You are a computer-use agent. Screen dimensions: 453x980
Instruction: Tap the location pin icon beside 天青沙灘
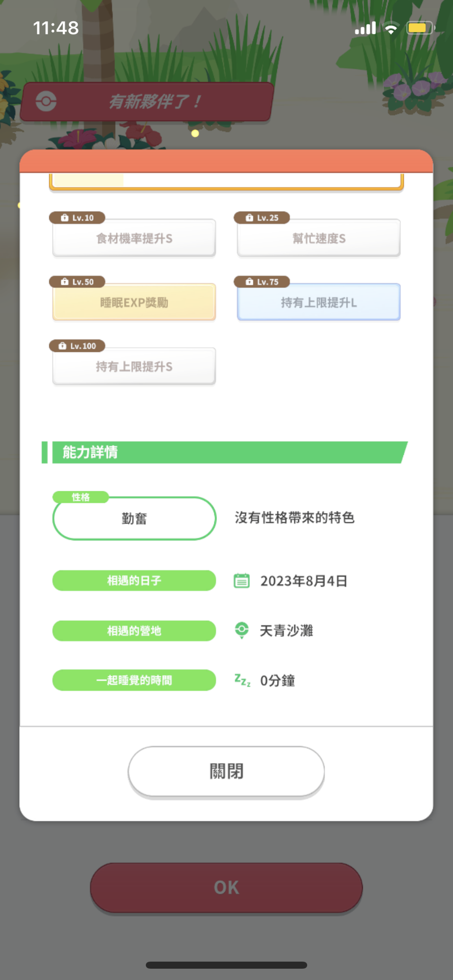242,630
